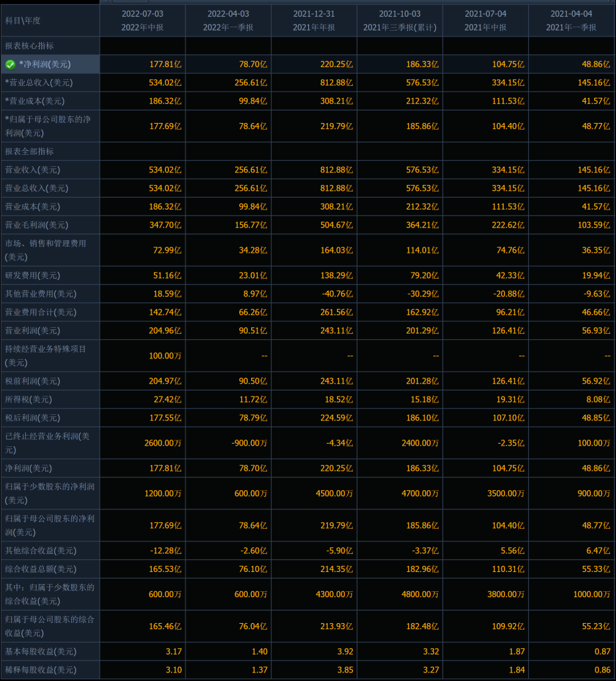Viewport: 616px width, 681px height.
Task: Select the 科目\年度 header cell
Action: pos(50,21)
